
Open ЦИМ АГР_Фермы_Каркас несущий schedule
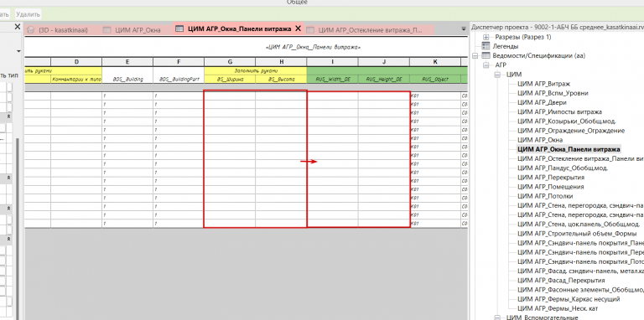(569, 299)
